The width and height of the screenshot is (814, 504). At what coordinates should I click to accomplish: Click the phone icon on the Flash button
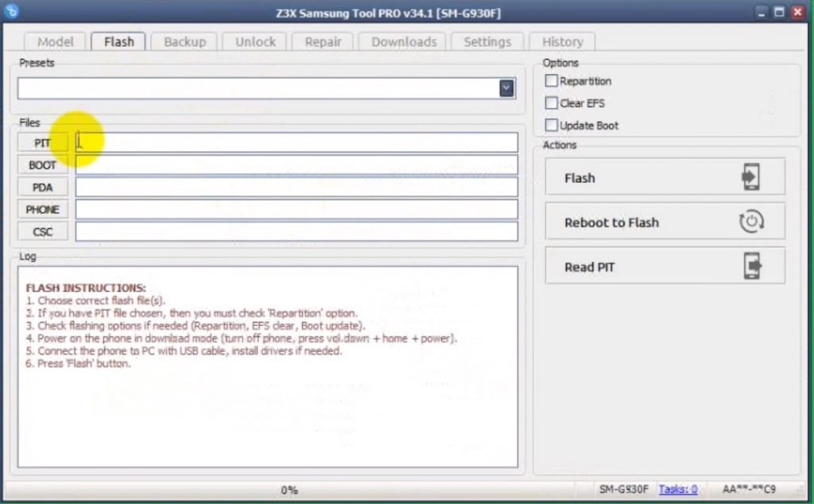pos(750,177)
